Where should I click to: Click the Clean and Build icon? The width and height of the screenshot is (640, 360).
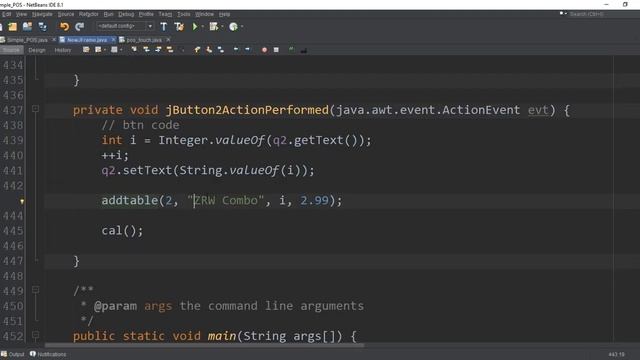(x=179, y=27)
